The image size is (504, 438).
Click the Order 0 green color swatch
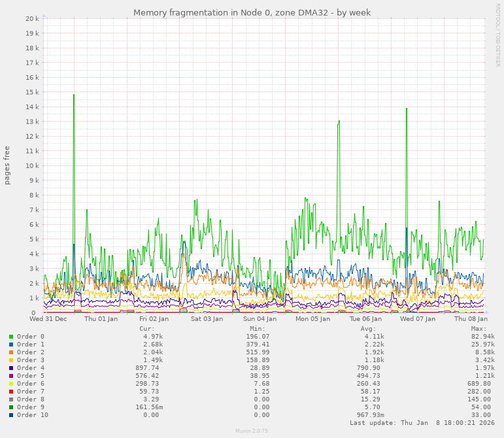pyautogui.click(x=11, y=337)
